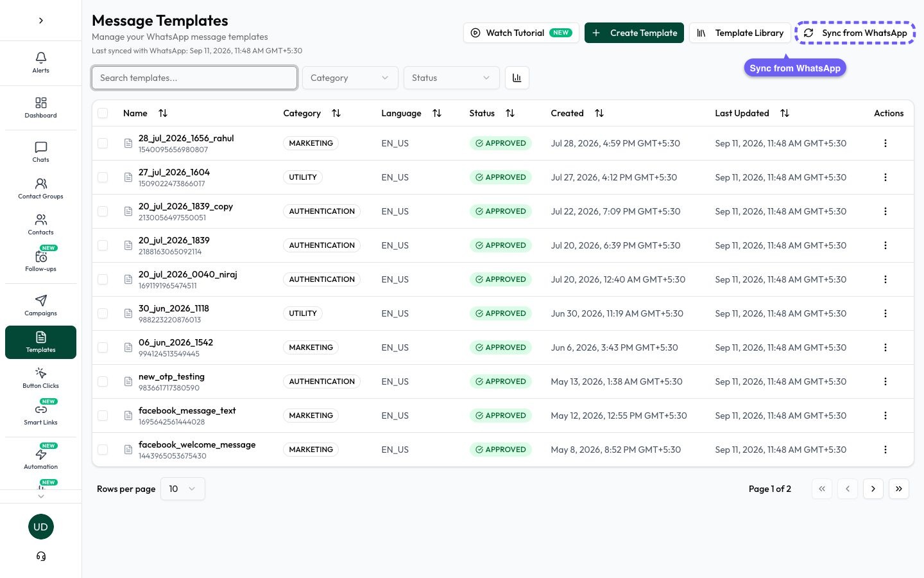Open Automation in sidebar
Viewport: 924px width, 578px height.
pyautogui.click(x=41, y=458)
